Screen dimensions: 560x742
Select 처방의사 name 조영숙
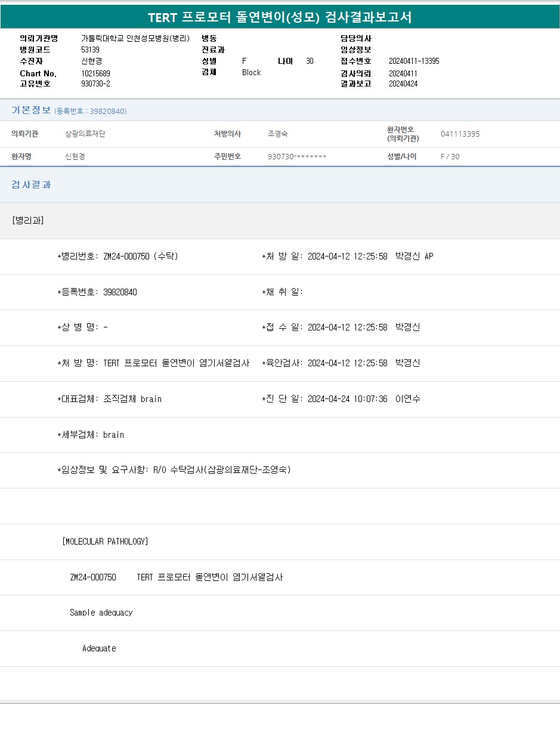[x=278, y=134]
